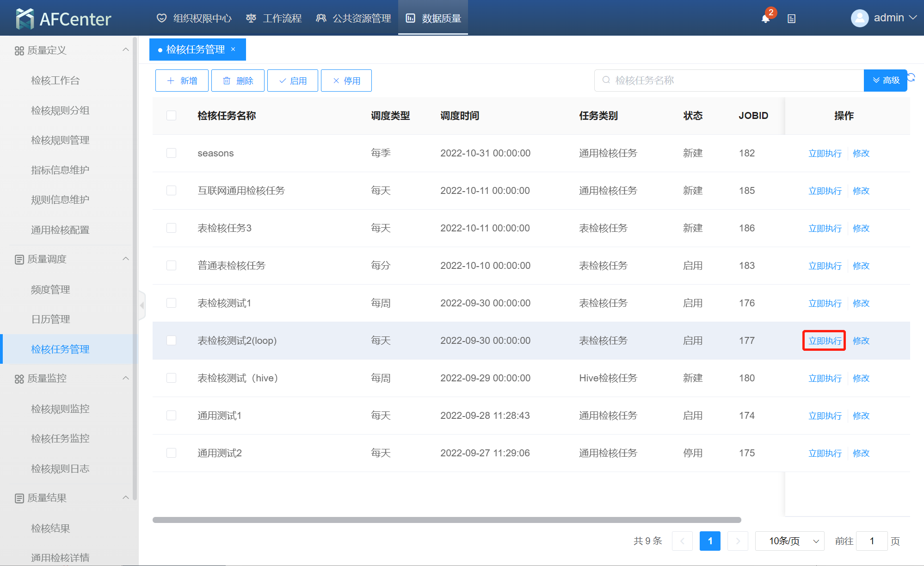Screen dimensions: 924x566
Task: Expand the 高级 advanced search dropdown
Action: (885, 81)
